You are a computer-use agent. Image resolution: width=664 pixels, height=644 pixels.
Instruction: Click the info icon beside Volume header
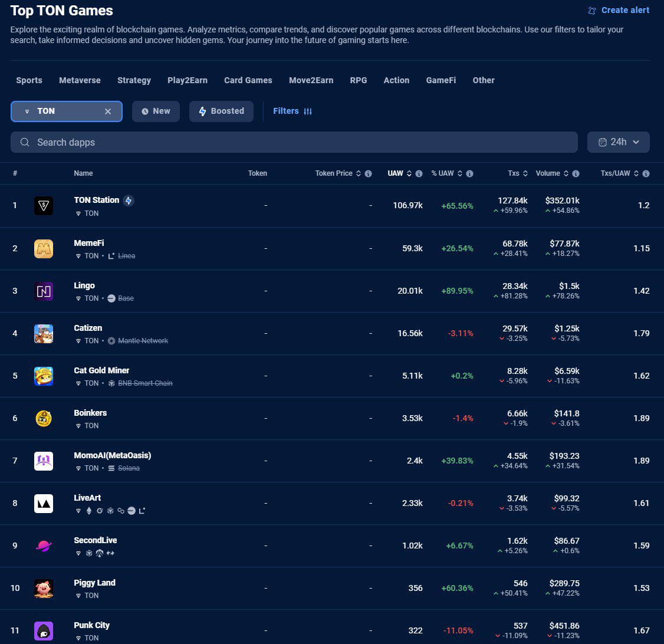pyautogui.click(x=576, y=173)
